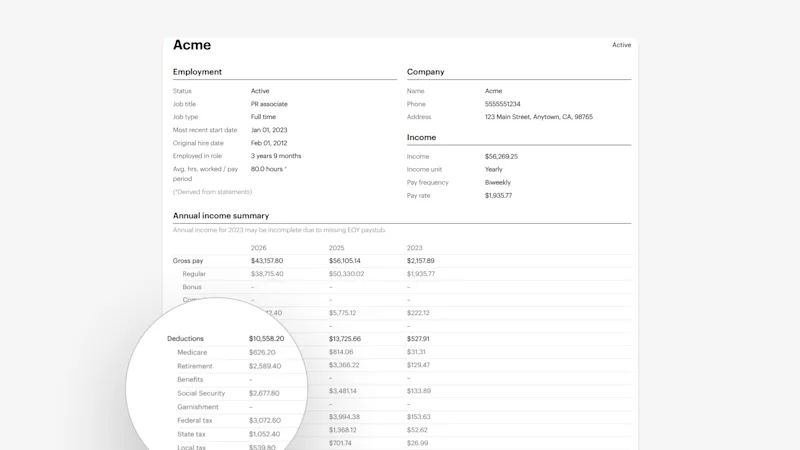Click the value $222.12

418,313
